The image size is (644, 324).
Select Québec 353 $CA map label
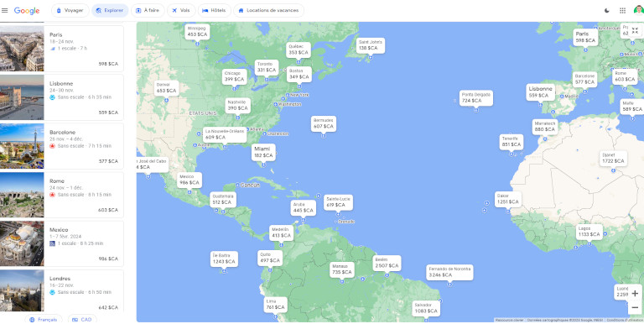click(299, 50)
